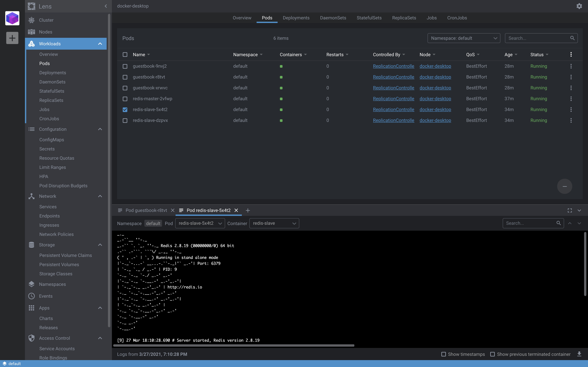Image resolution: width=588 pixels, height=367 pixels.
Task: Click the log vertical scrollbar
Action: pos(585,264)
